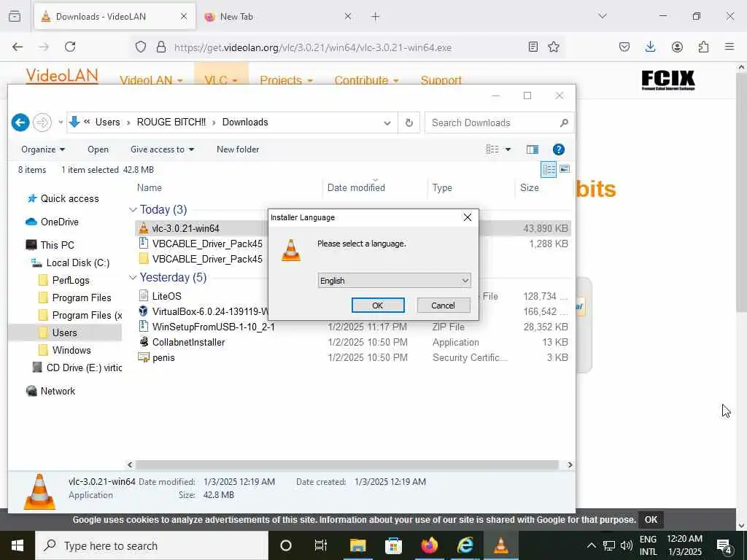The height and width of the screenshot is (560, 747).
Task: Open a new Firefox tab
Action: click(376, 17)
